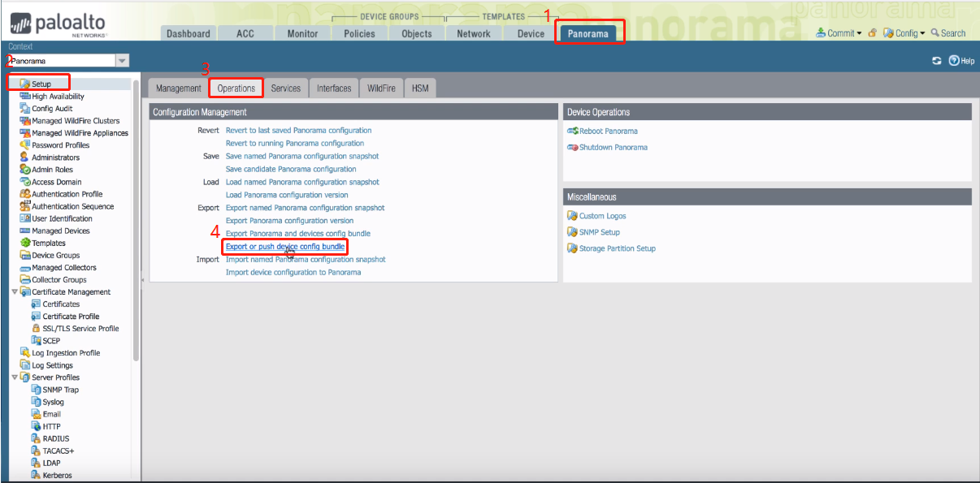Click Revert to last saved Panorama configuration
This screenshot has height=483, width=980.
[298, 130]
